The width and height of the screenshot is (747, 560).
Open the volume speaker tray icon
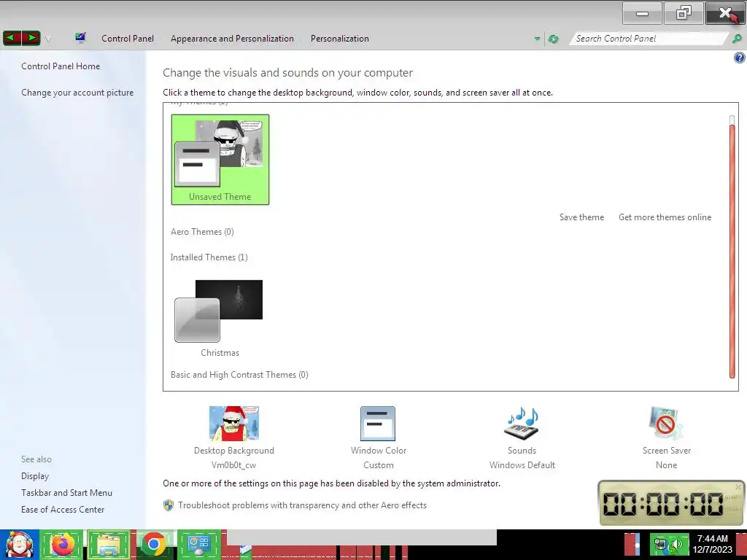pos(677,544)
